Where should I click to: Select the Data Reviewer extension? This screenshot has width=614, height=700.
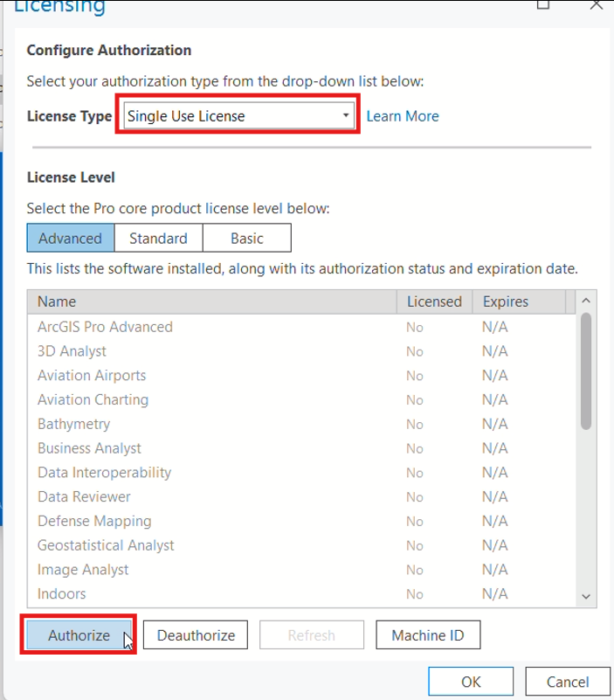pos(84,496)
